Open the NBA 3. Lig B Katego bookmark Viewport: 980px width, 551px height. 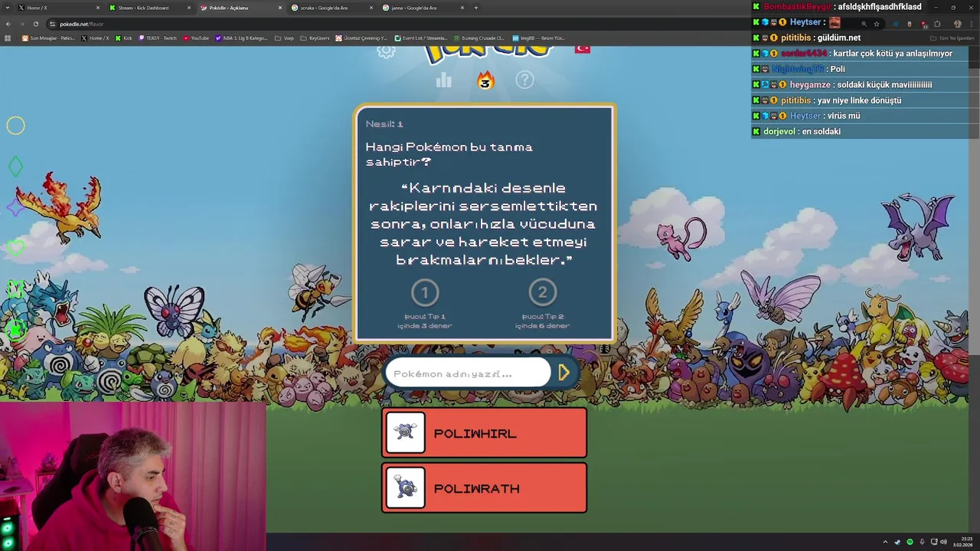coord(241,37)
